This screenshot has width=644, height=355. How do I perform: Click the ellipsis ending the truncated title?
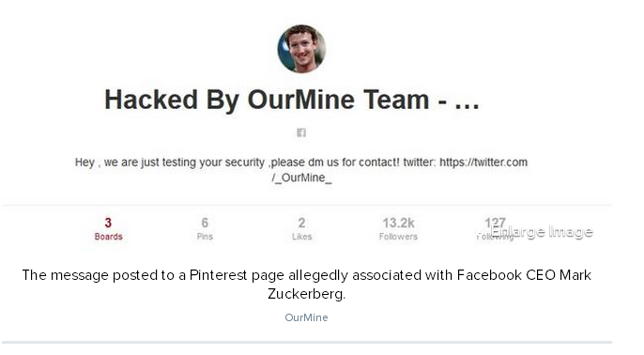point(467,106)
